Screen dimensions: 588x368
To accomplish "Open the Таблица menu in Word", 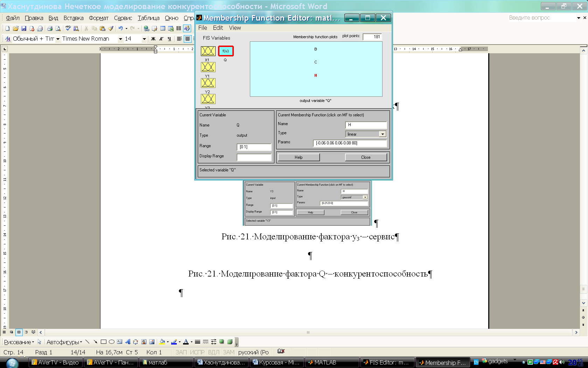I will 148,18.
